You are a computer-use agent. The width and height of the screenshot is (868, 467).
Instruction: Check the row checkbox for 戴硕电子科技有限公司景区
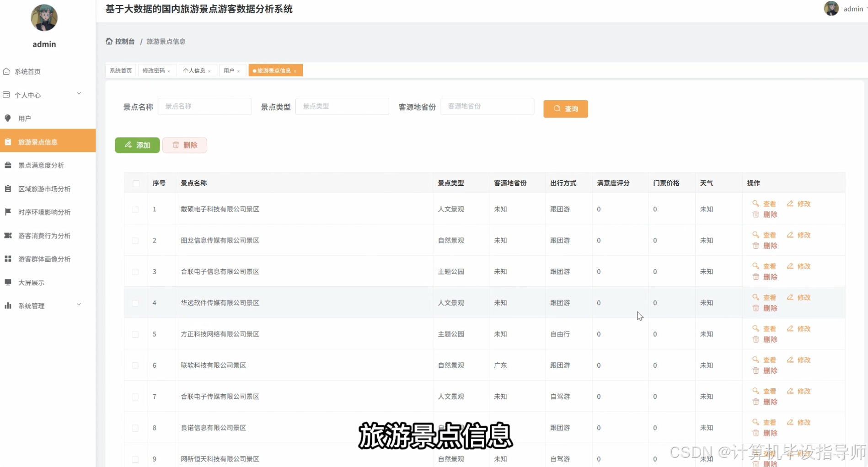click(x=135, y=209)
